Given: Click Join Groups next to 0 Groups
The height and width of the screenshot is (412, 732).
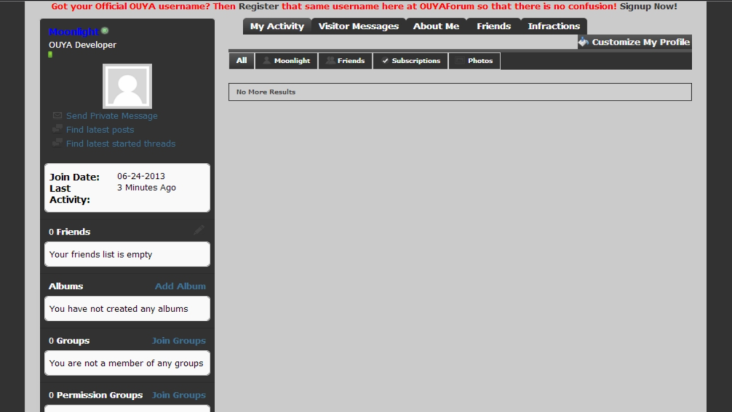Looking at the screenshot, I should (x=179, y=341).
